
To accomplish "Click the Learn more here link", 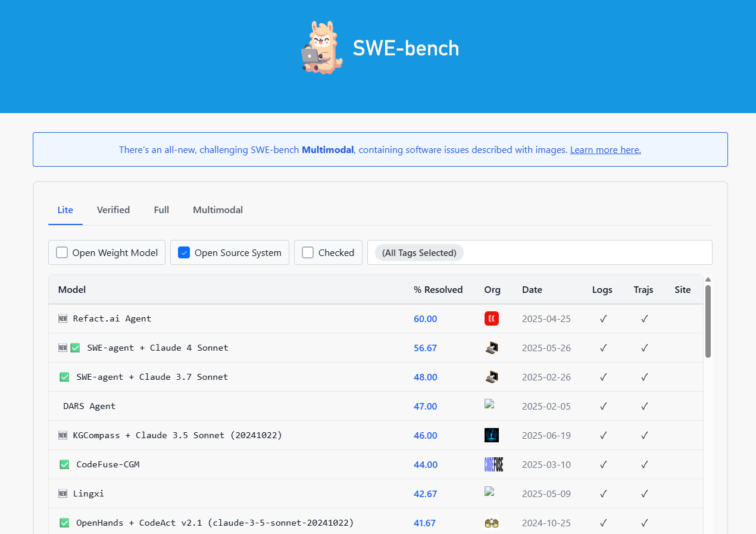I will tap(605, 150).
